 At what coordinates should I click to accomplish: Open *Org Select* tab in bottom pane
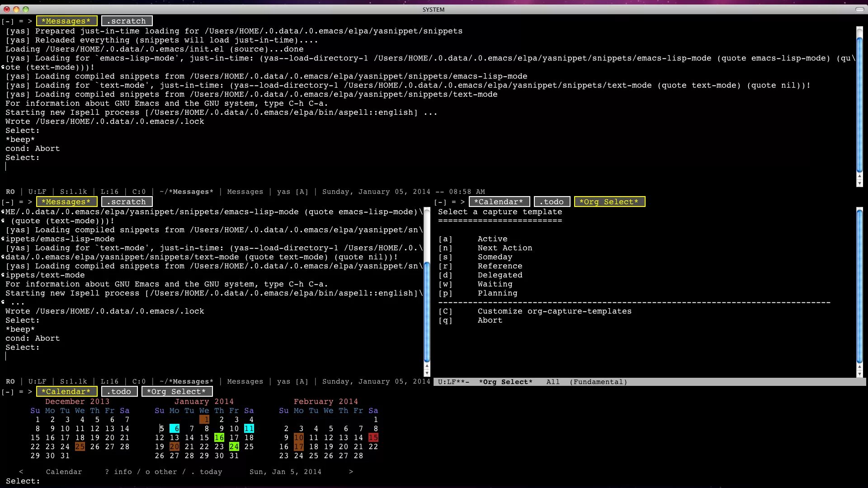coord(177,391)
